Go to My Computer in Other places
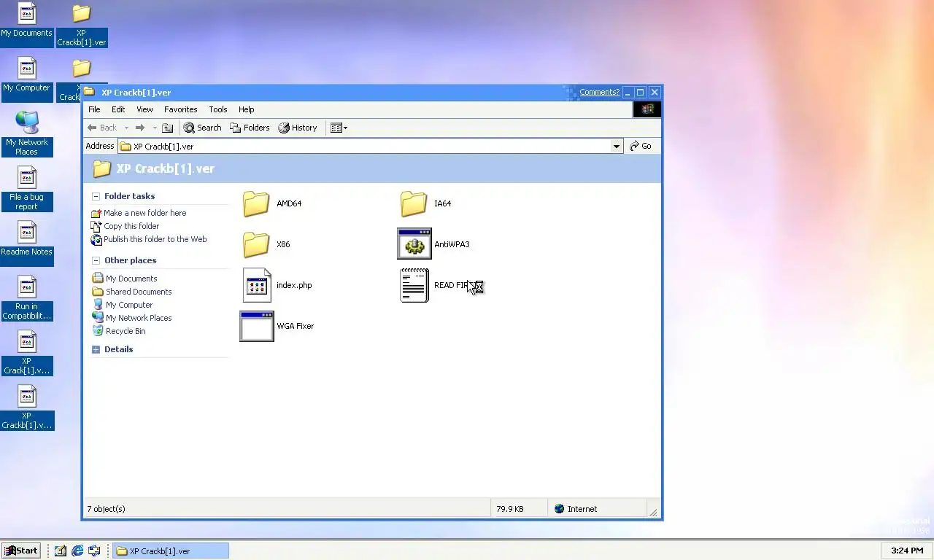Screen dimensions: 934x560 click(129, 305)
